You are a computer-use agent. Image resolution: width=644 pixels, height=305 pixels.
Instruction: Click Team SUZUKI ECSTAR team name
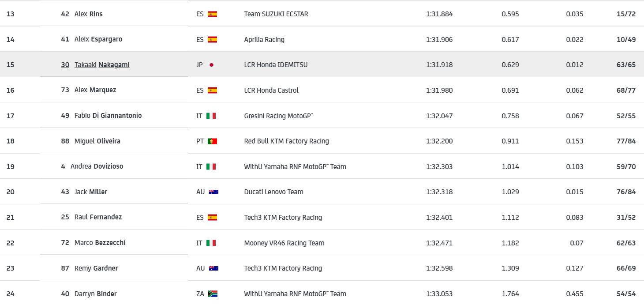pyautogui.click(x=276, y=14)
